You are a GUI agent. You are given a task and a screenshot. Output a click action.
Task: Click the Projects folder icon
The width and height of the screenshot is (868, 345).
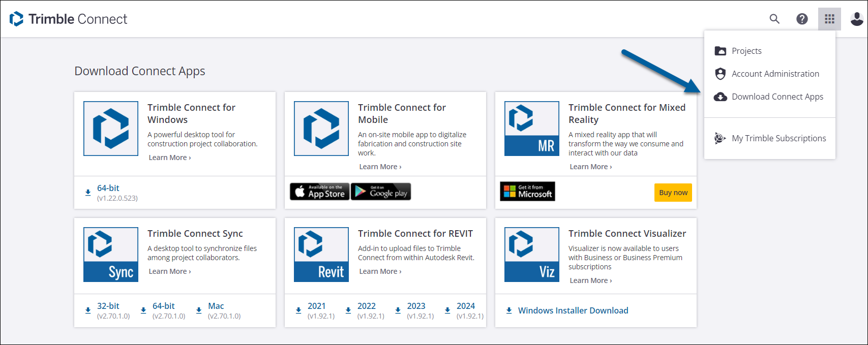click(x=720, y=51)
